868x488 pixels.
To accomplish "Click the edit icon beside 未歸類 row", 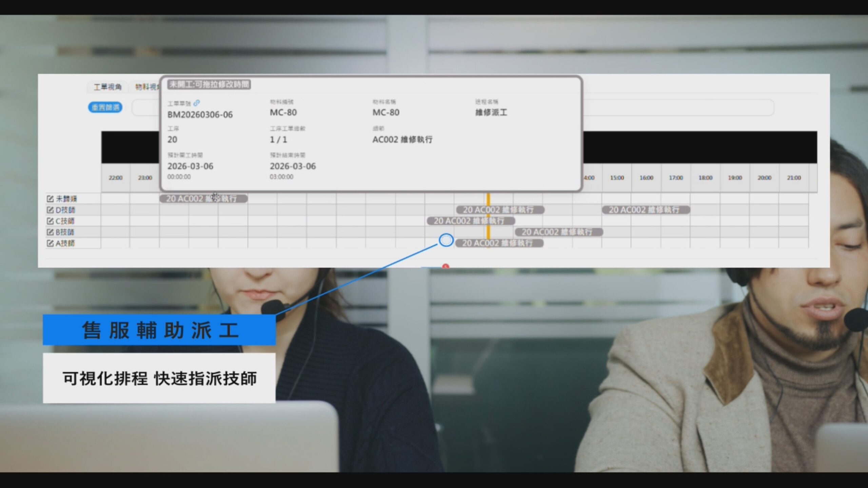I will tap(50, 199).
